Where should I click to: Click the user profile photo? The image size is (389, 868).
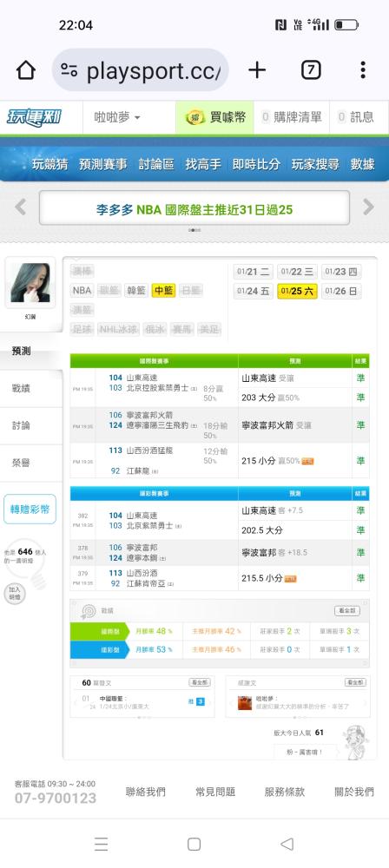[30, 282]
